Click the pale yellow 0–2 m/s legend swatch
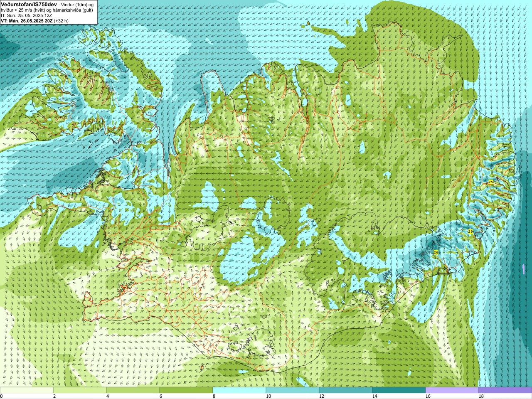The width and height of the screenshot is (532, 399). 27,390
